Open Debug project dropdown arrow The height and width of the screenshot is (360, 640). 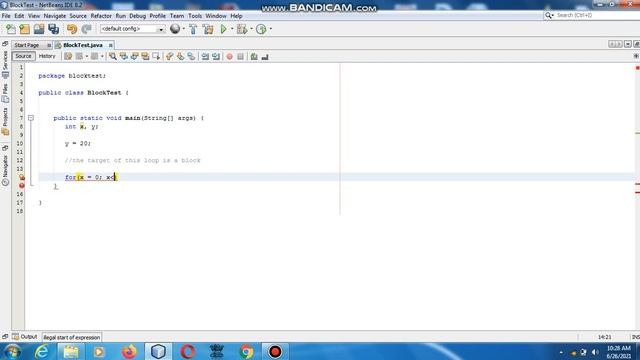click(251, 29)
